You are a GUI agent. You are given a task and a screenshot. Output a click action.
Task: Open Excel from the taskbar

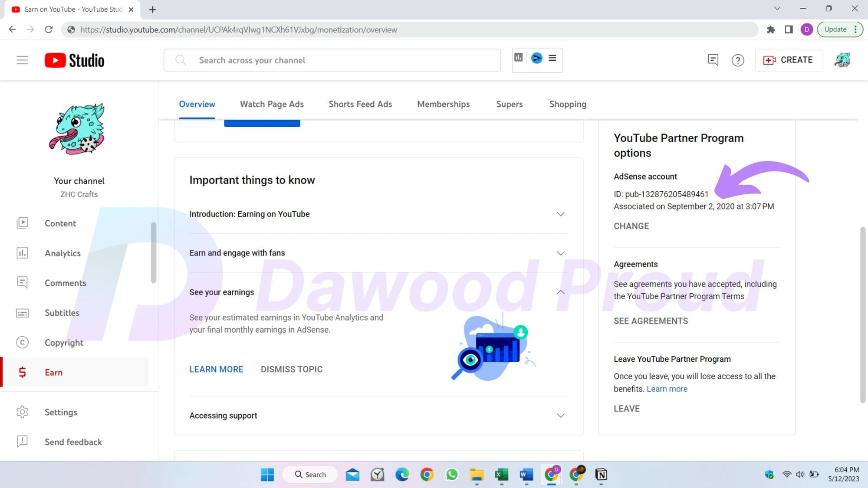(501, 475)
